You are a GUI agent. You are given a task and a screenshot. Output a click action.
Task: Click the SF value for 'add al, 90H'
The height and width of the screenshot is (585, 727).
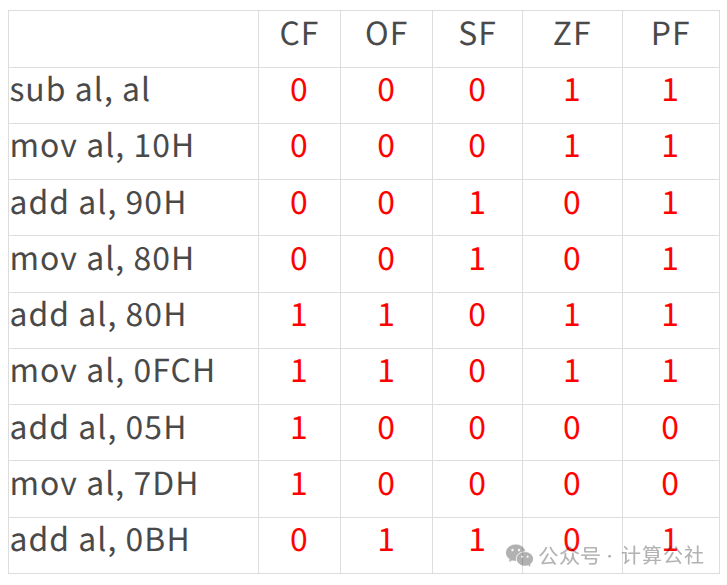coord(477,203)
